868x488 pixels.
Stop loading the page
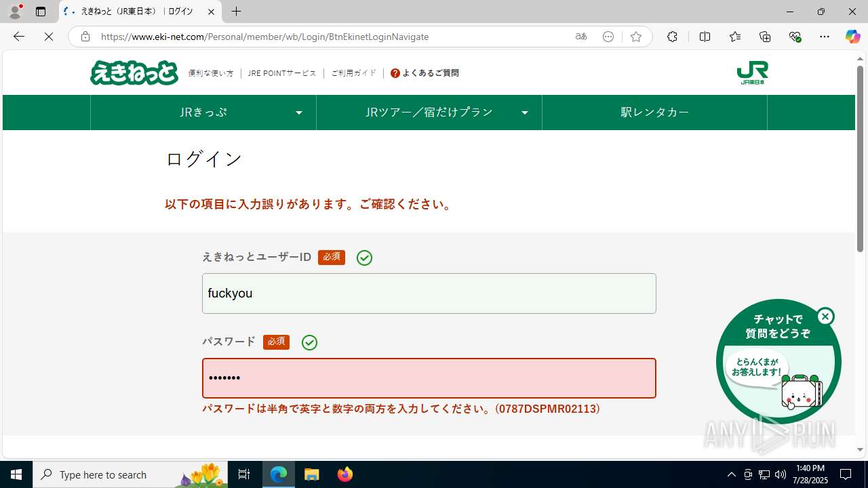pos(49,37)
